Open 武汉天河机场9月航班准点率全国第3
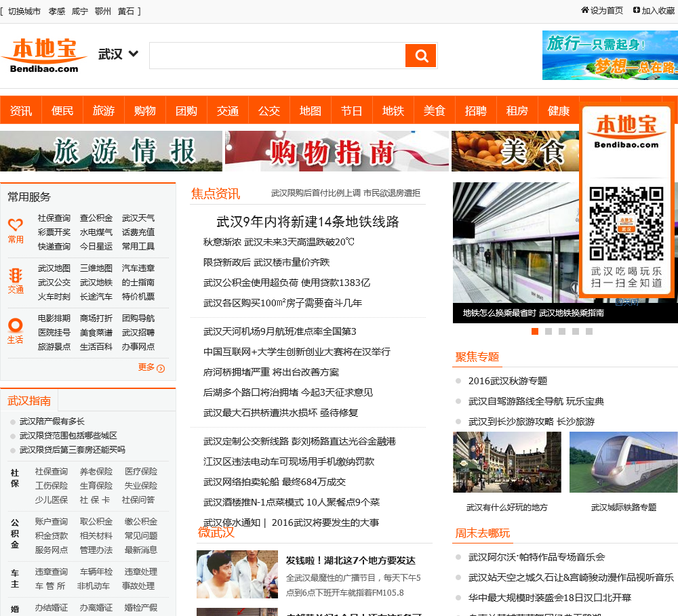This screenshot has height=616, width=678. click(x=280, y=331)
